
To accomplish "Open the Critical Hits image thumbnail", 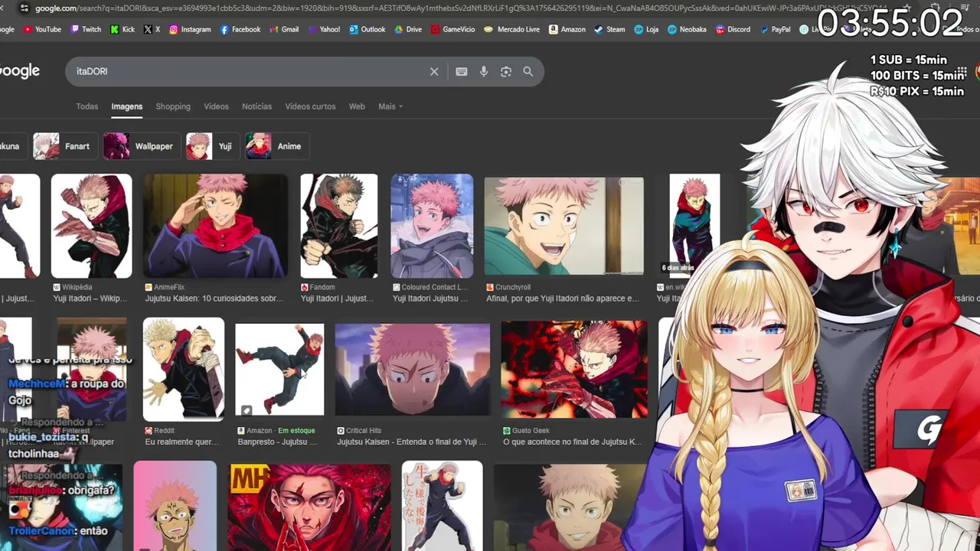I will [413, 370].
